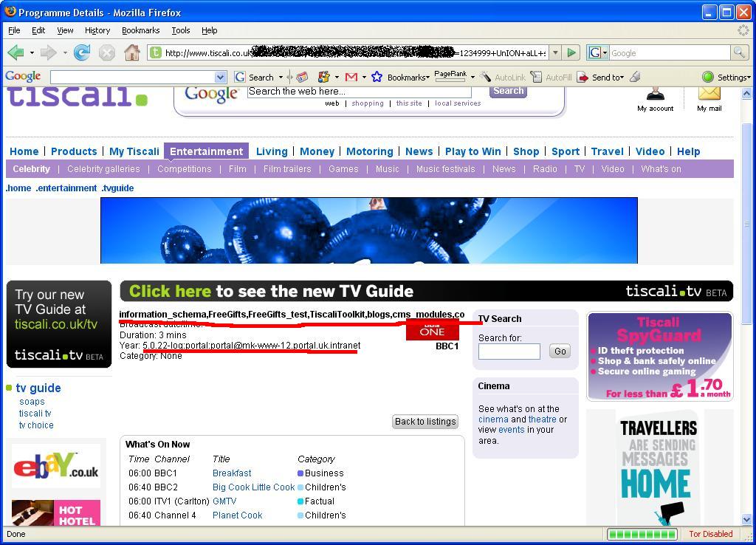Open the search engine selector dropdown
Image resolution: width=756 pixels, height=545 pixels.
(x=598, y=52)
